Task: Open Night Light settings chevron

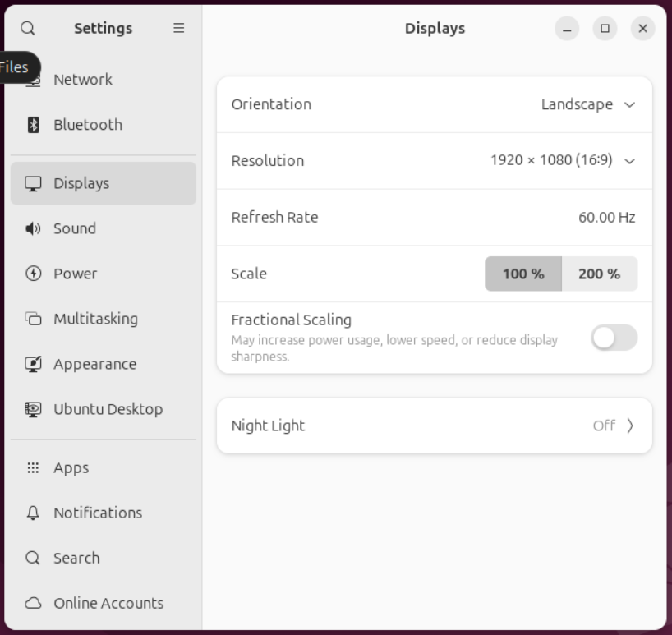Action: tap(630, 426)
